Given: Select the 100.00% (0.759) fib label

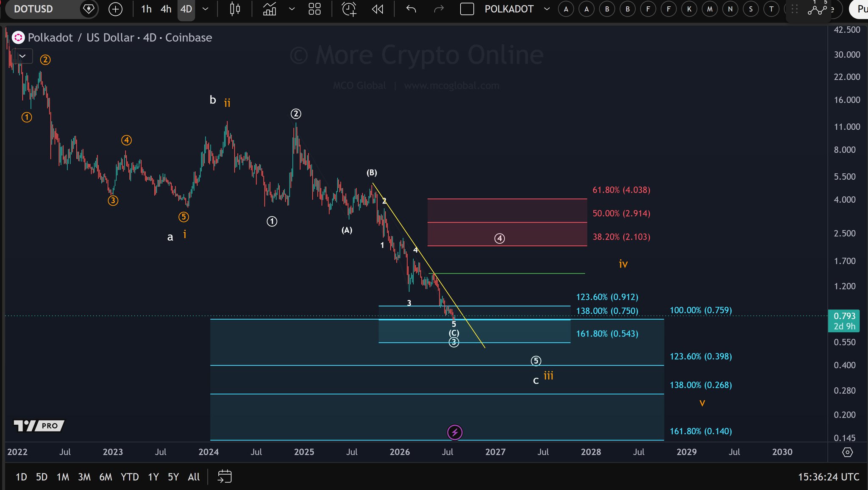Looking at the screenshot, I should point(701,310).
